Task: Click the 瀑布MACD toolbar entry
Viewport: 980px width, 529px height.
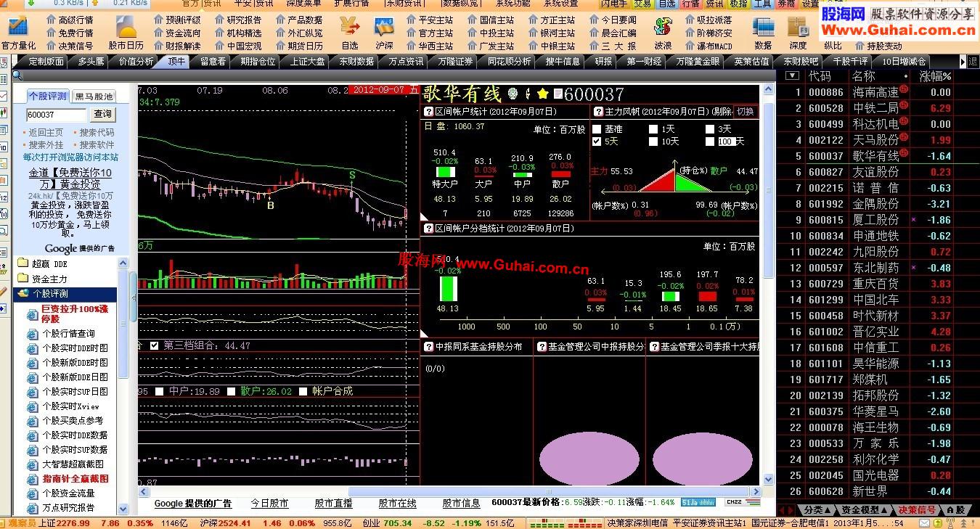Action: pyautogui.click(x=709, y=46)
